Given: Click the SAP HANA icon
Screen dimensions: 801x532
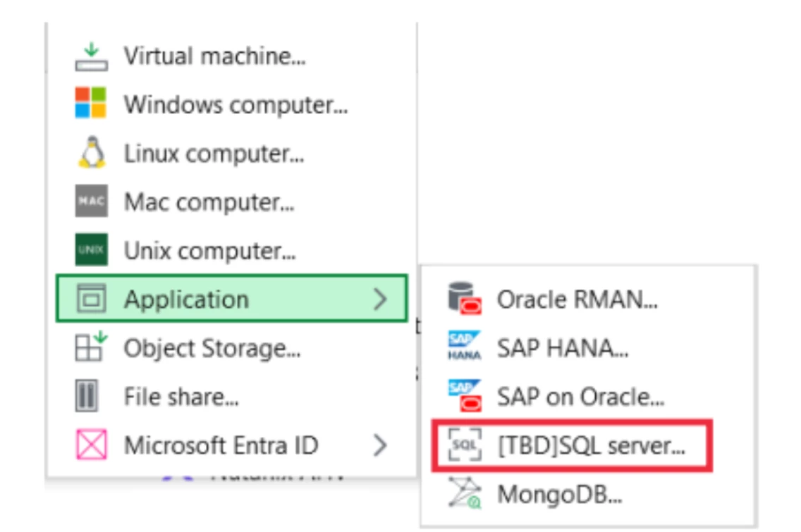Looking at the screenshot, I should [465, 347].
